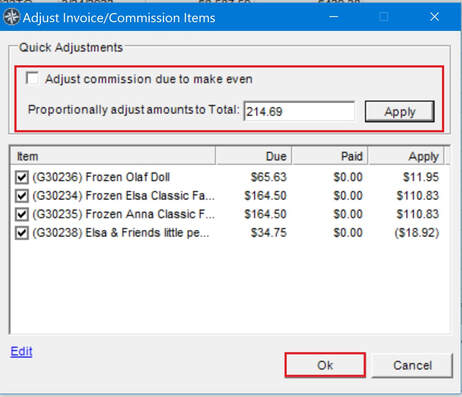Select the (G30238) Elsa & Friends row text
This screenshot has width=462, height=397.
[x=121, y=233]
